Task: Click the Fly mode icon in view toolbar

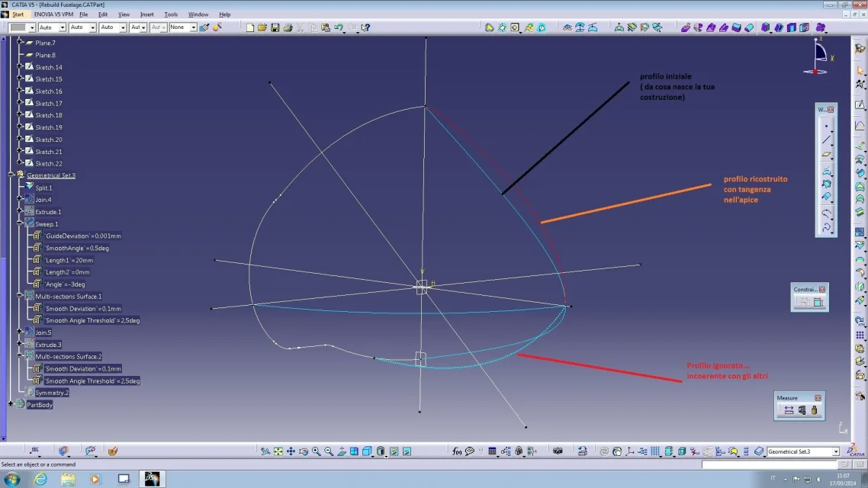Action: click(265, 451)
